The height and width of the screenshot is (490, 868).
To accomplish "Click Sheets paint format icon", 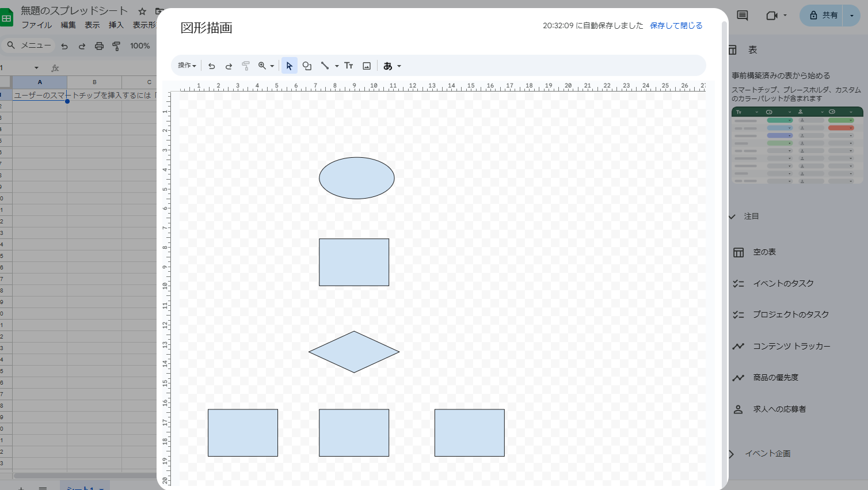I will tap(116, 46).
